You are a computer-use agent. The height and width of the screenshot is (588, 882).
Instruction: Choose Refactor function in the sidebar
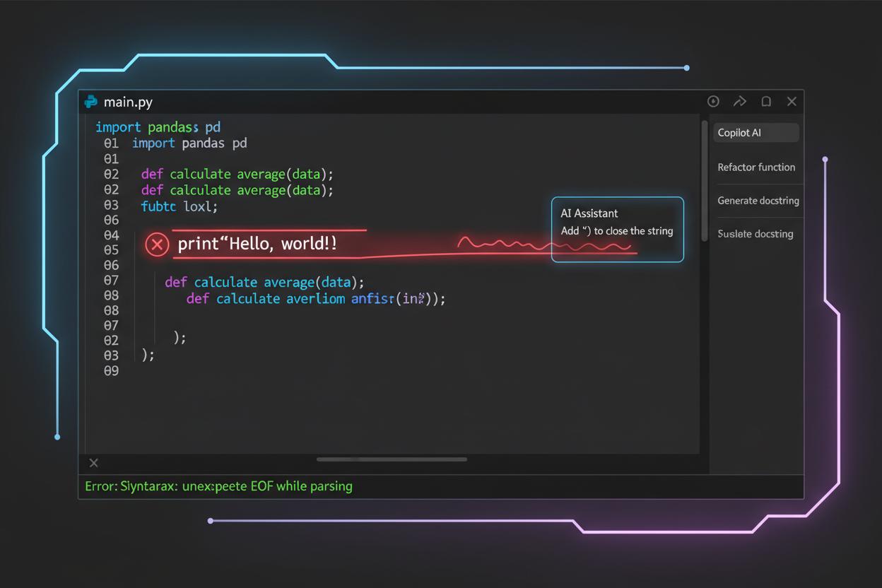point(756,167)
